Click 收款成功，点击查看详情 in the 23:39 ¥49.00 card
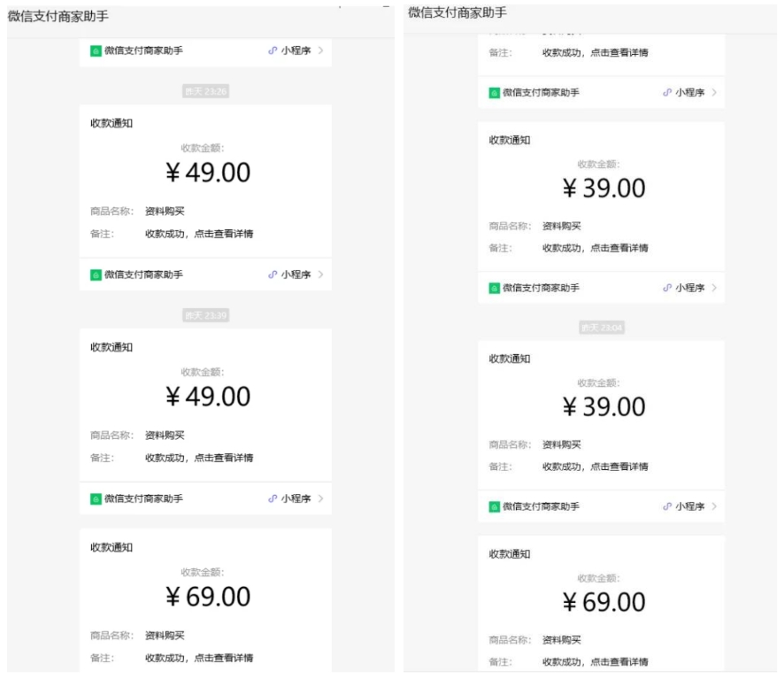This screenshot has height=679, width=784. (x=199, y=458)
